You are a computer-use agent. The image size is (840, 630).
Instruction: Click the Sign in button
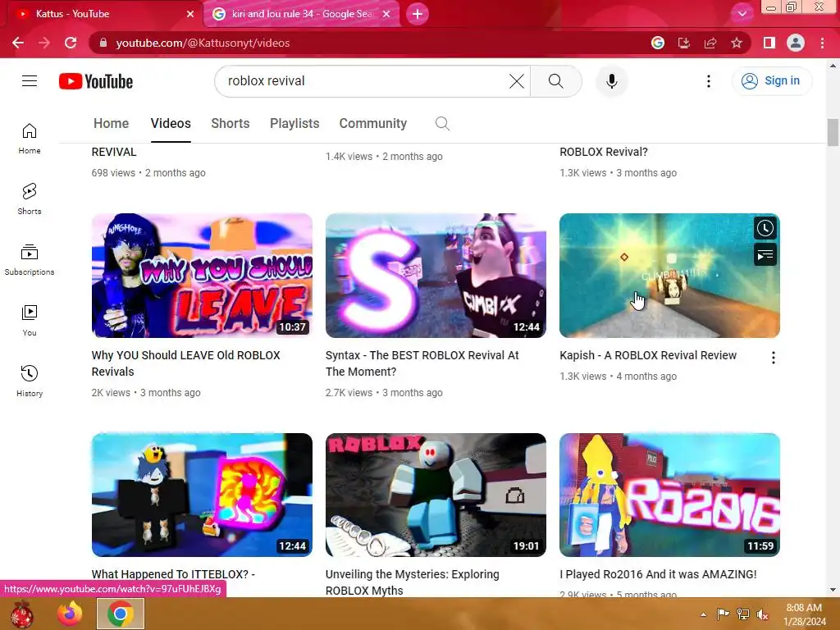pyautogui.click(x=771, y=81)
